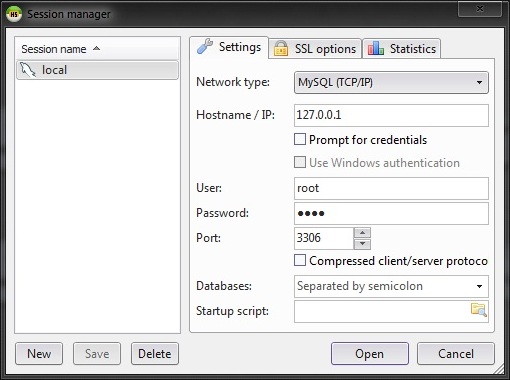Click the HeidiSQL logo in title bar
This screenshot has width=510, height=380.
pyautogui.click(x=14, y=14)
